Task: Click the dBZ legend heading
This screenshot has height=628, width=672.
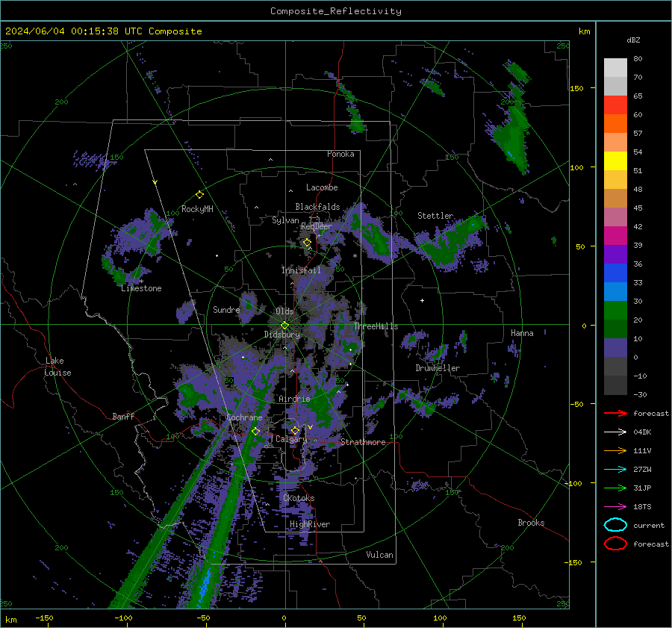Action: 633,40
